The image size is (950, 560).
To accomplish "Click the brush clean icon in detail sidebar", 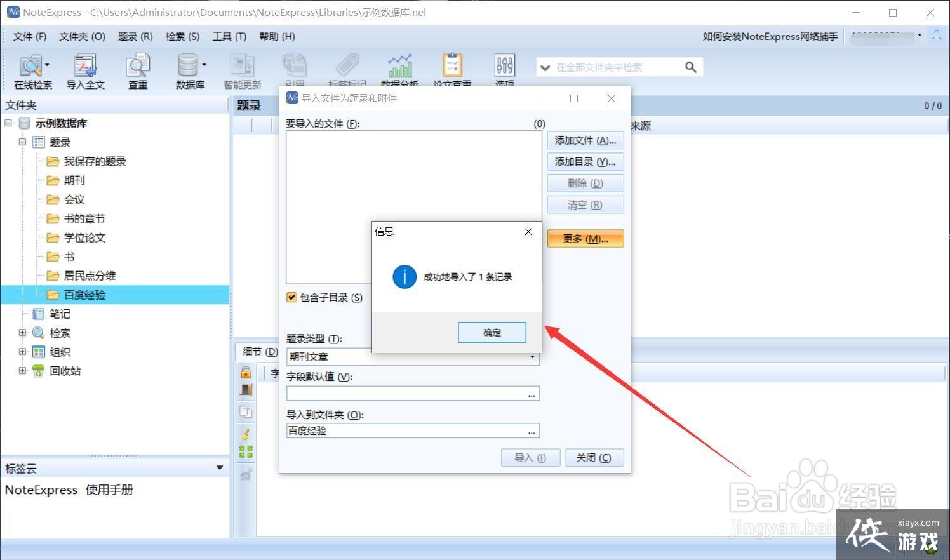I will [x=246, y=434].
